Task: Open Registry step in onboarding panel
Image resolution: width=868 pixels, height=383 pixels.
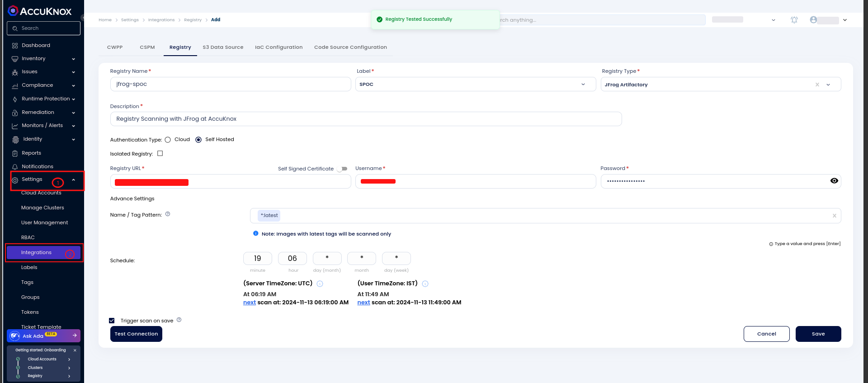Action: (44, 376)
